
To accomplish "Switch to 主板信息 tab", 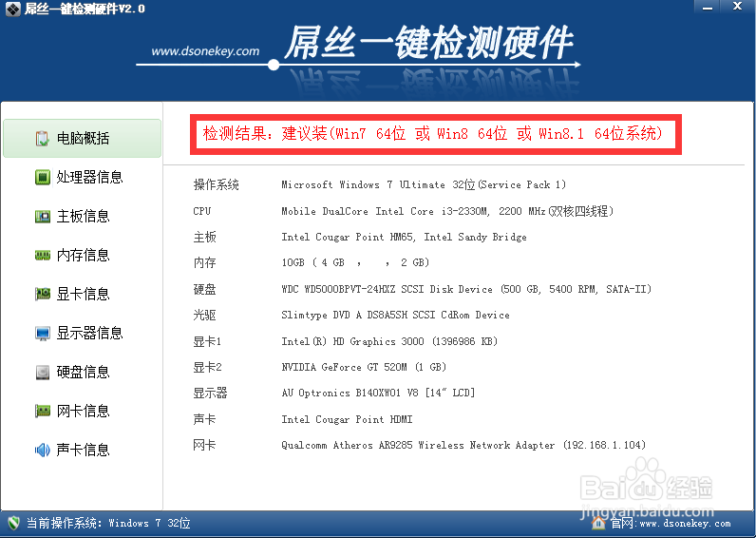I will point(82,216).
